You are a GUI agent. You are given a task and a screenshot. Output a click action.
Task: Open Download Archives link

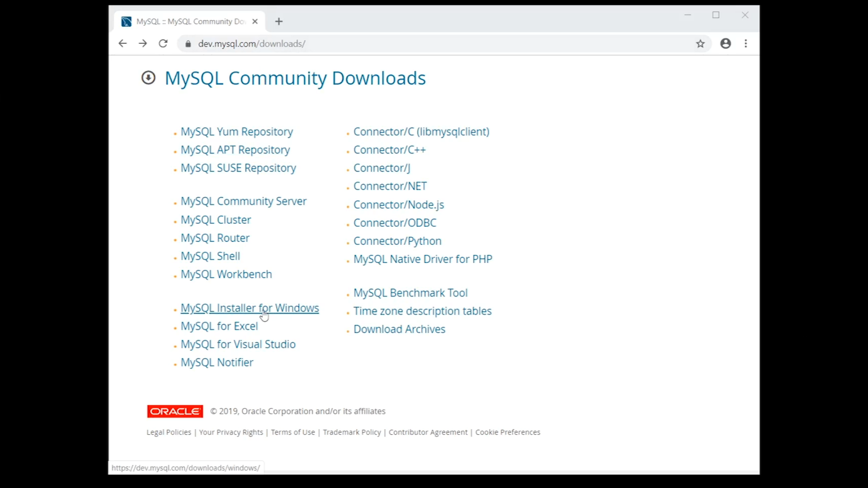click(x=399, y=329)
